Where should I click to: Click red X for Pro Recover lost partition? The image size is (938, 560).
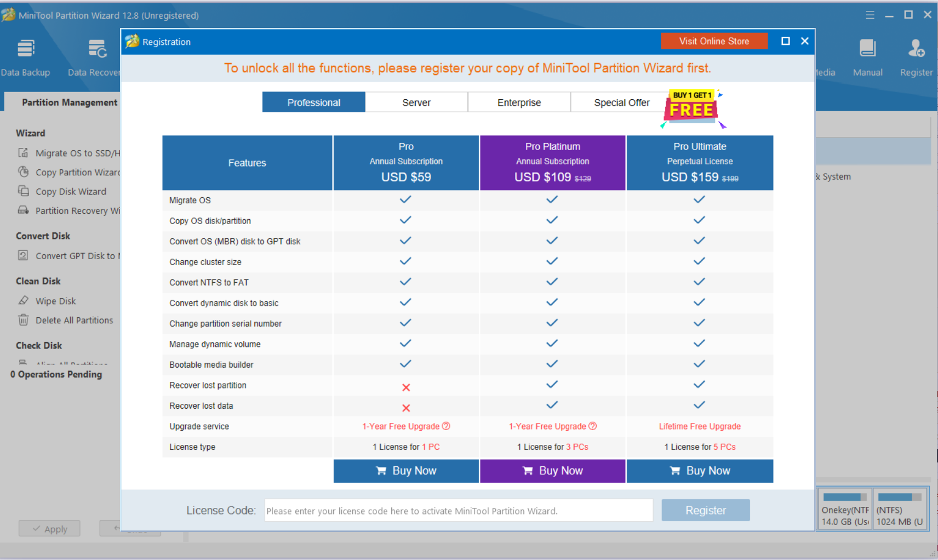(x=406, y=387)
